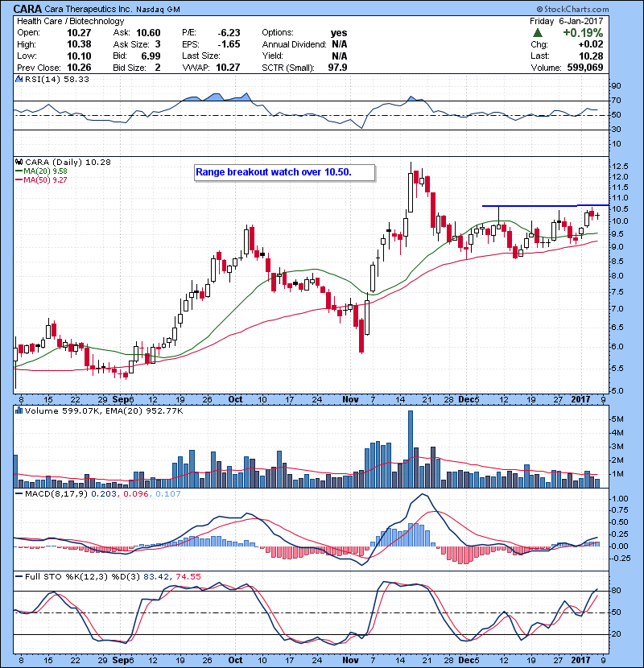Click the MACD signal value 0.096

[x=136, y=493]
